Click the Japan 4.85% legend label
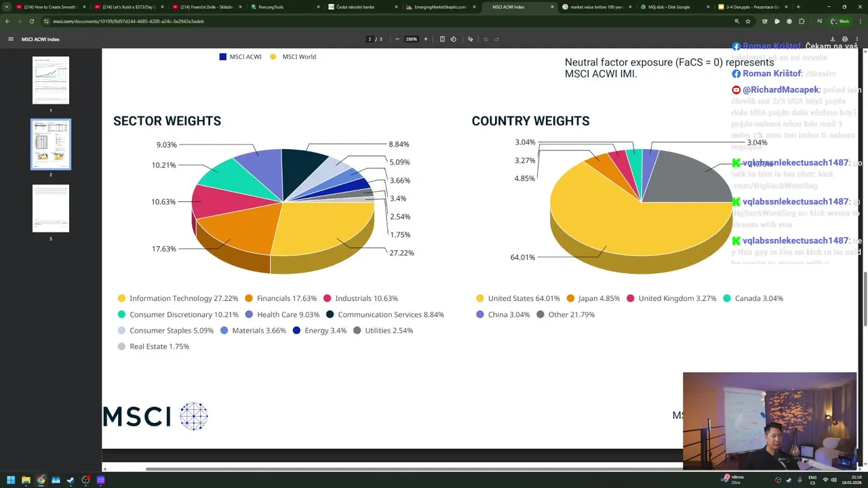Viewport: 868px width, 488px height. (x=599, y=298)
